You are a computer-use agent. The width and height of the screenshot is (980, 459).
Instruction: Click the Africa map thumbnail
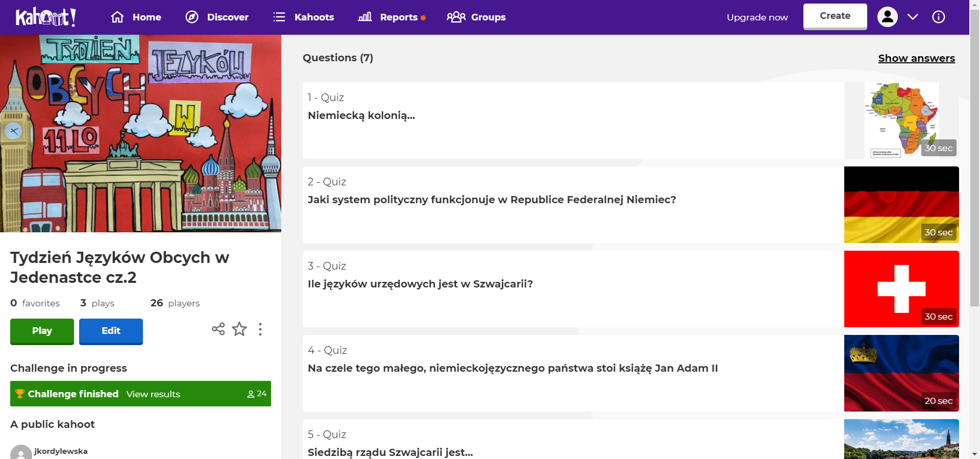[901, 120]
